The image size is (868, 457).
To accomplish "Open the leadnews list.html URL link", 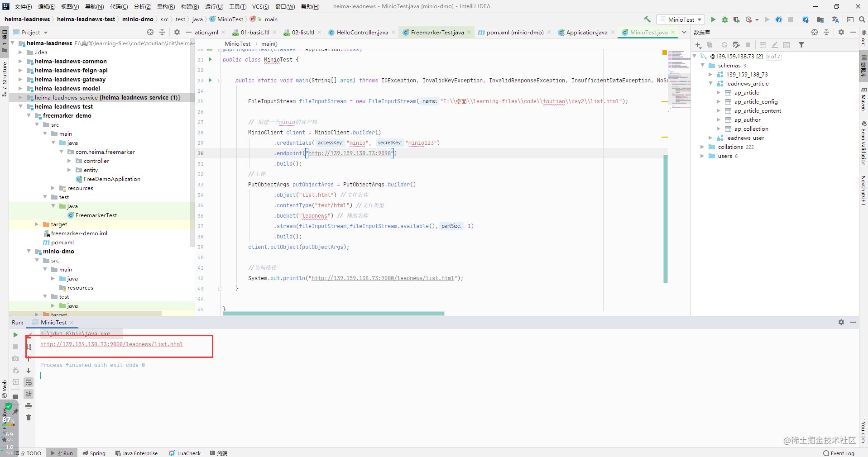I will (x=111, y=344).
